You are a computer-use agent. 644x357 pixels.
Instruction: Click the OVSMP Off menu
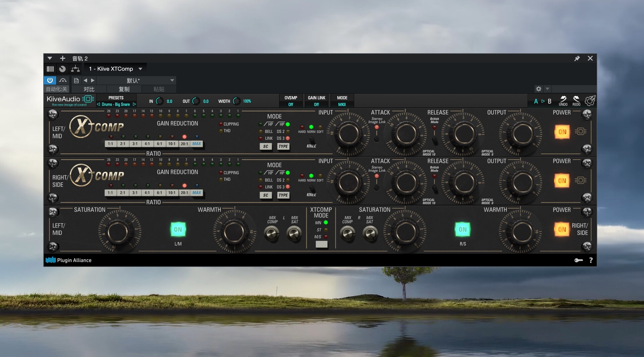click(x=290, y=101)
